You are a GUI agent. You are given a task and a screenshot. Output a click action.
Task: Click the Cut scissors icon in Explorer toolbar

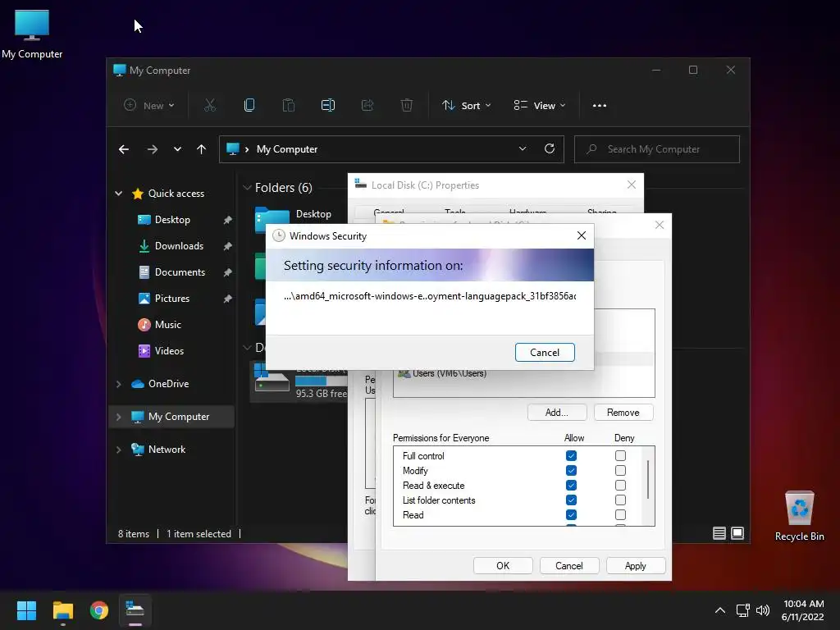(209, 106)
